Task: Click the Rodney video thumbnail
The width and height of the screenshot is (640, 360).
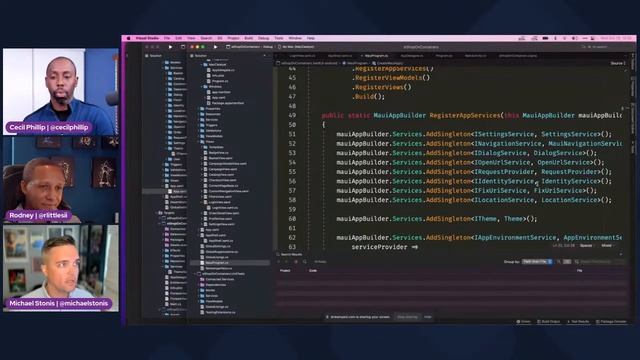Action: [x=61, y=180]
